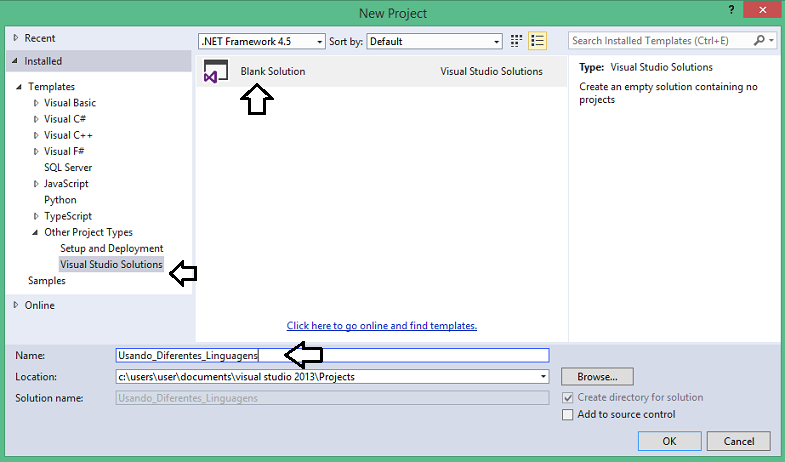
Task: Enable Add to source control checkbox
Action: click(x=568, y=414)
